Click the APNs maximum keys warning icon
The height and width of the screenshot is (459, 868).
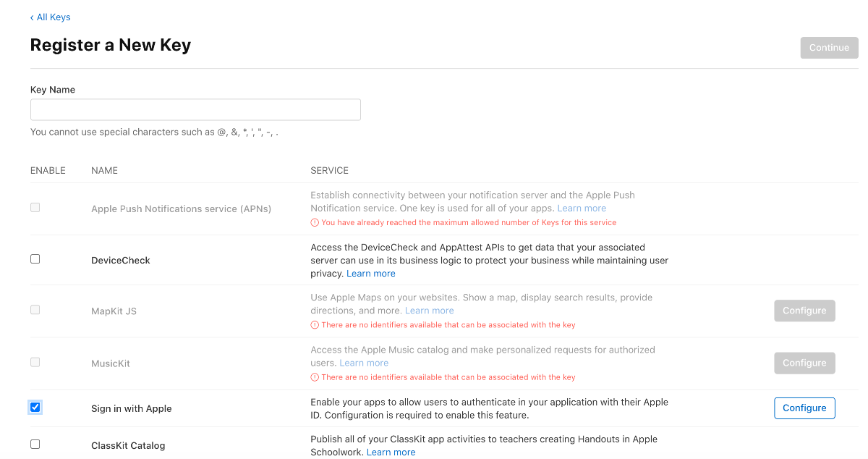pyautogui.click(x=315, y=222)
